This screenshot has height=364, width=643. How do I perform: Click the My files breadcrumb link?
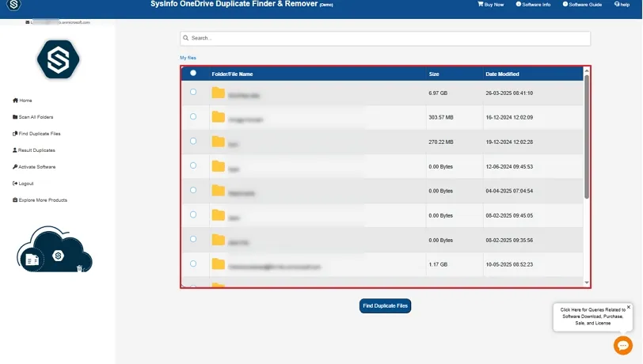pyautogui.click(x=188, y=58)
